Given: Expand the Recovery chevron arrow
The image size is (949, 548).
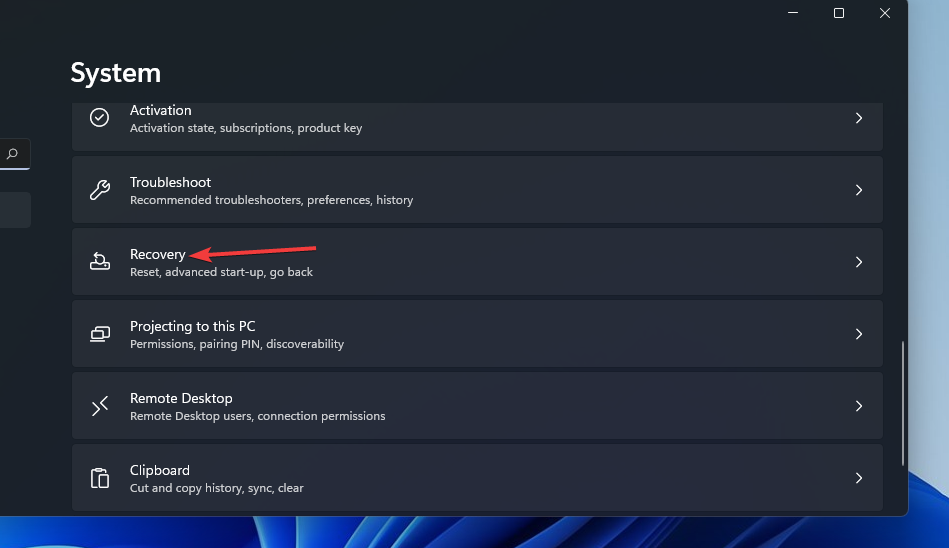Looking at the screenshot, I should click(x=858, y=262).
